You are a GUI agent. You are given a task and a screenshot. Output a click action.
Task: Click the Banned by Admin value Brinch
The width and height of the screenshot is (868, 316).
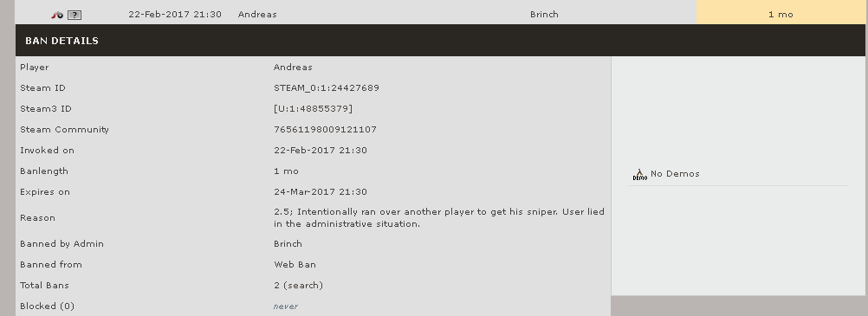(x=288, y=244)
